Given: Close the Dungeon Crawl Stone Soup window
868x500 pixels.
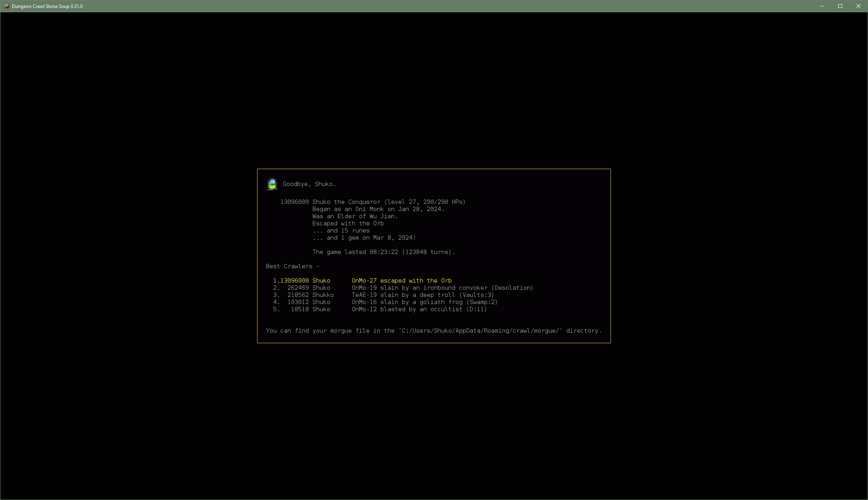Looking at the screenshot, I should (x=858, y=6).
